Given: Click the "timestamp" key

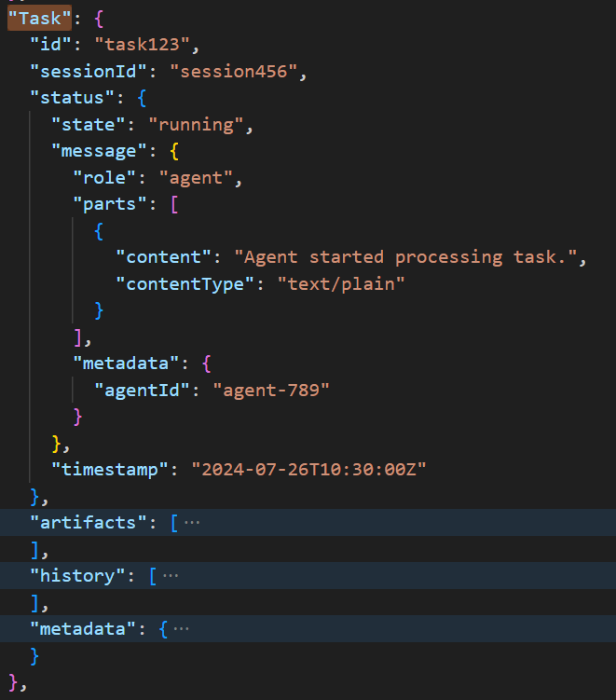Looking at the screenshot, I should point(111,469).
